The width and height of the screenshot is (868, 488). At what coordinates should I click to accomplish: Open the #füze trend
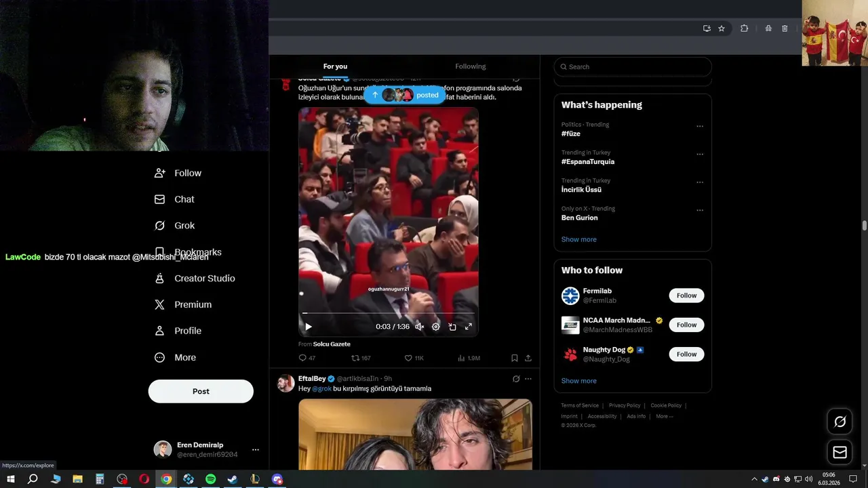click(x=571, y=134)
